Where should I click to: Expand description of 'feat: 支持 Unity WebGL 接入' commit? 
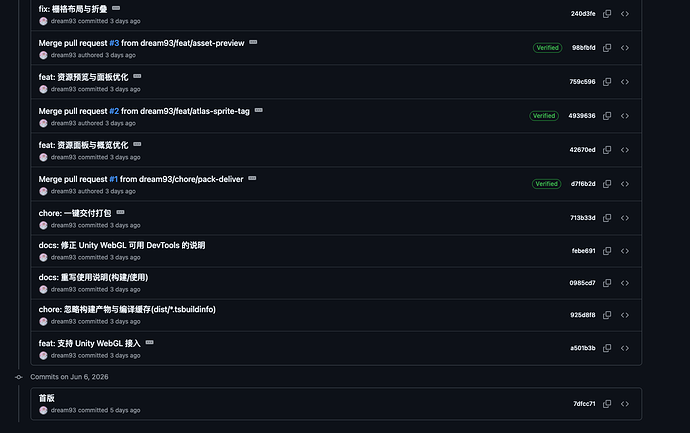(150, 342)
